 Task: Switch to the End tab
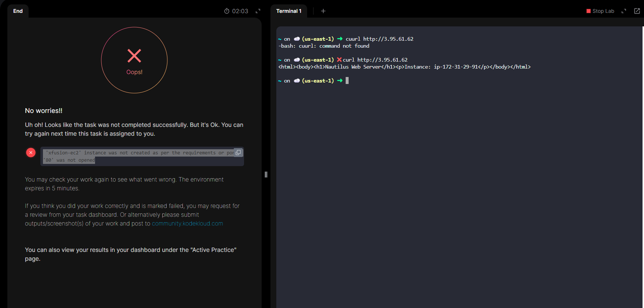18,11
